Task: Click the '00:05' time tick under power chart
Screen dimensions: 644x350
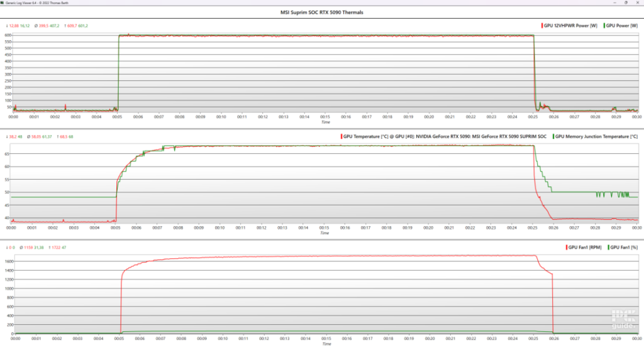Action: click(x=117, y=117)
